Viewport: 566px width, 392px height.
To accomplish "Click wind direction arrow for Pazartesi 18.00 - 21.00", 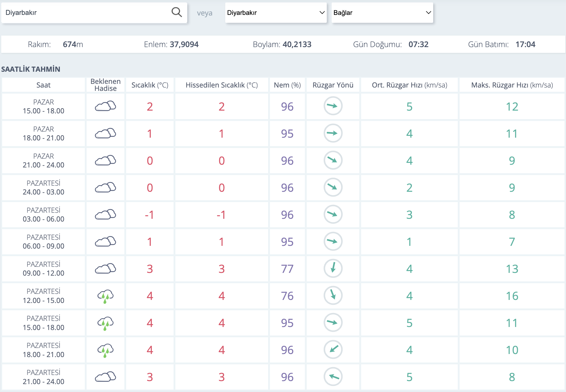I will (x=333, y=349).
